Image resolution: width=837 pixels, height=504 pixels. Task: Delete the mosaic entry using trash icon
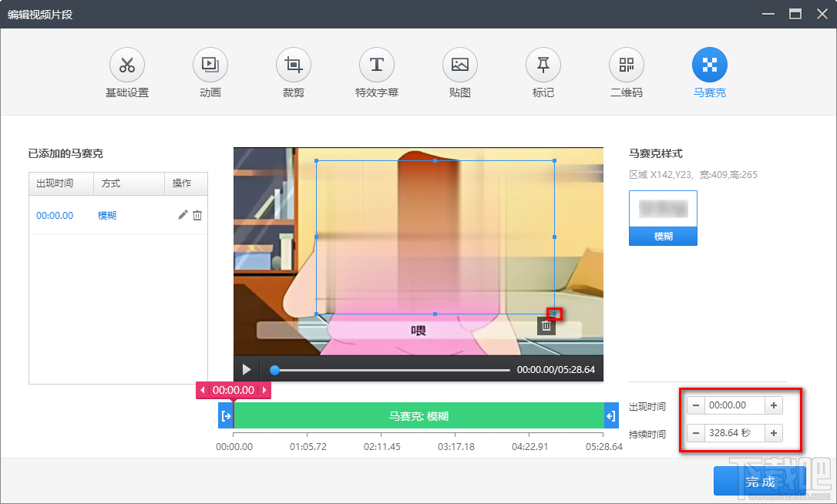click(x=197, y=215)
